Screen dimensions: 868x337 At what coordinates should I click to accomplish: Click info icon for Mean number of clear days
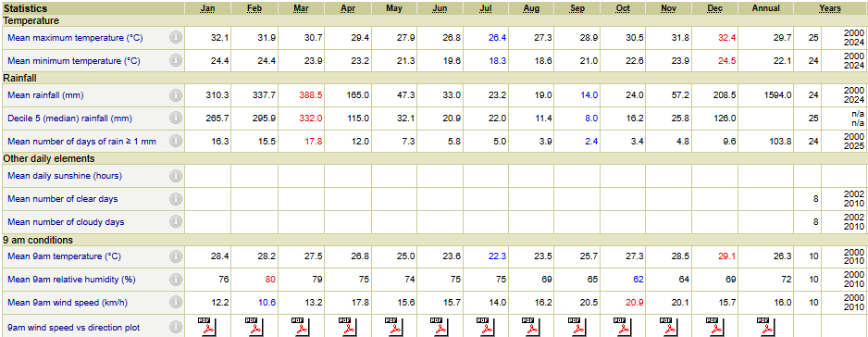tap(176, 199)
